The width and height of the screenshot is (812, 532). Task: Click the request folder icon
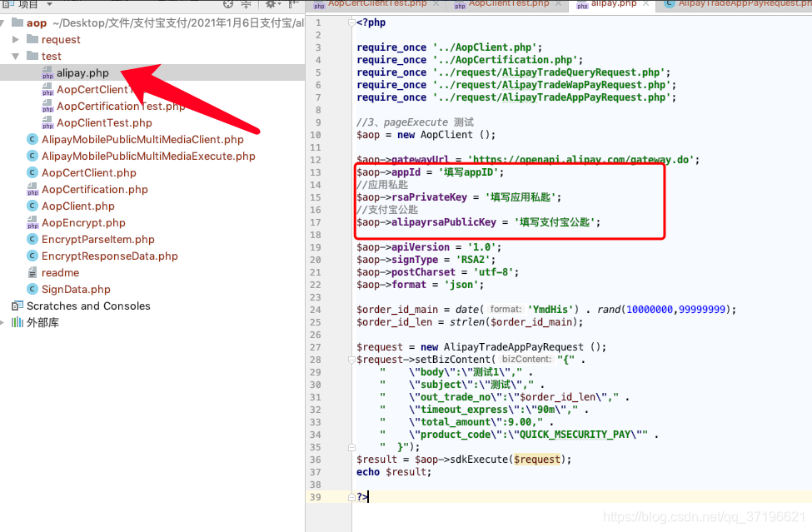pyautogui.click(x=32, y=39)
